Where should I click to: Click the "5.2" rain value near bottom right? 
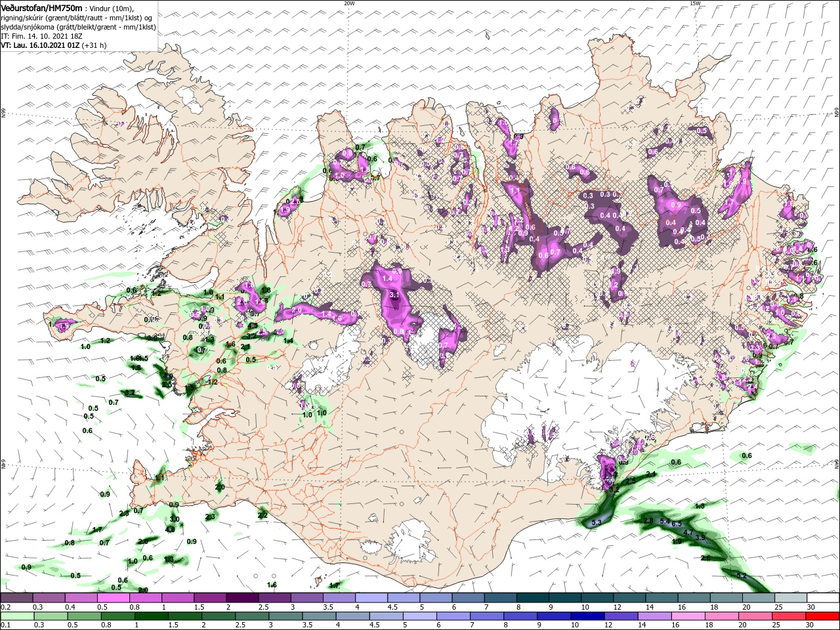(x=742, y=576)
